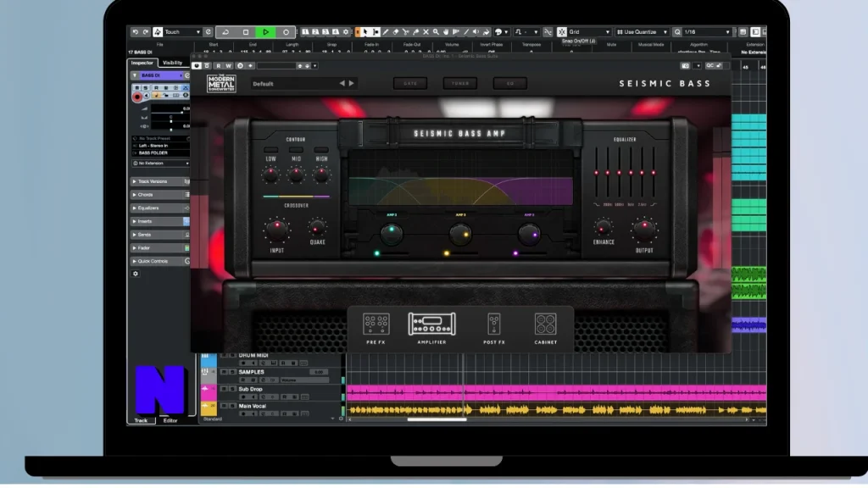Screen dimensions: 868x488
Task: Click the ENHANCE knob
Action: (x=603, y=227)
